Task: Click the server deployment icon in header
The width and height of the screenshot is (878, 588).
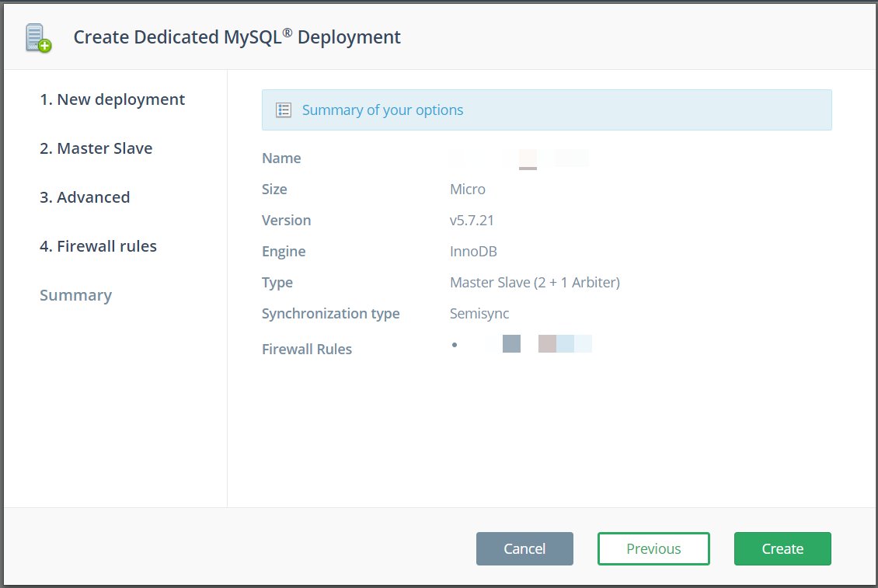Action: coord(38,38)
